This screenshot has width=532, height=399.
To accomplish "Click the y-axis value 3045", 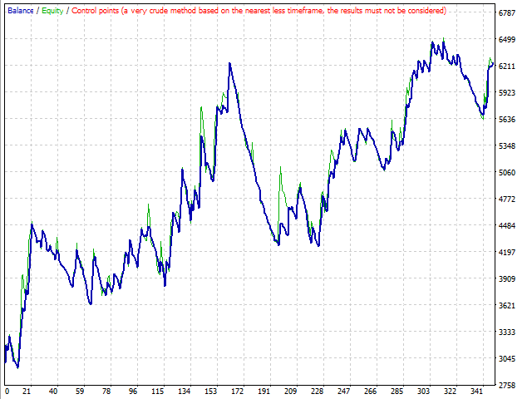I will pos(507,358).
